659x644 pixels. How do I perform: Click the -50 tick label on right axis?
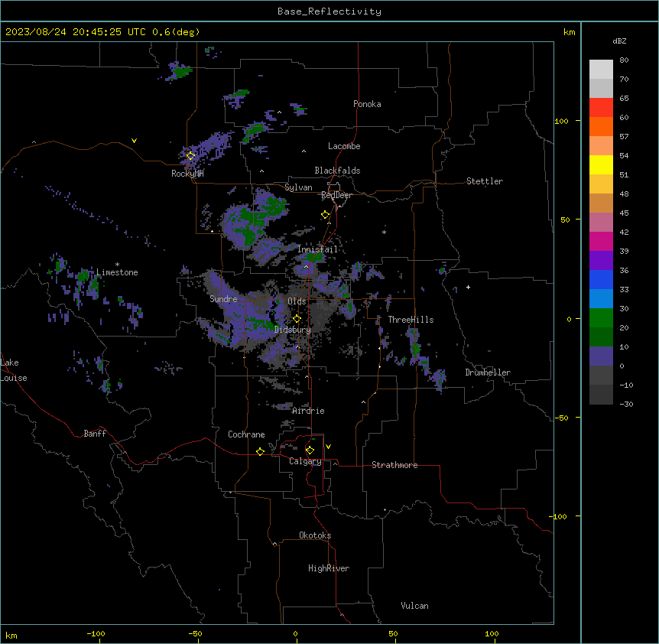tap(560, 418)
